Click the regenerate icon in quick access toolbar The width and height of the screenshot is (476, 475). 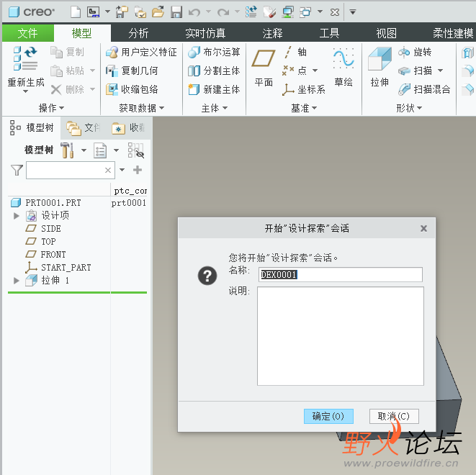[251, 12]
